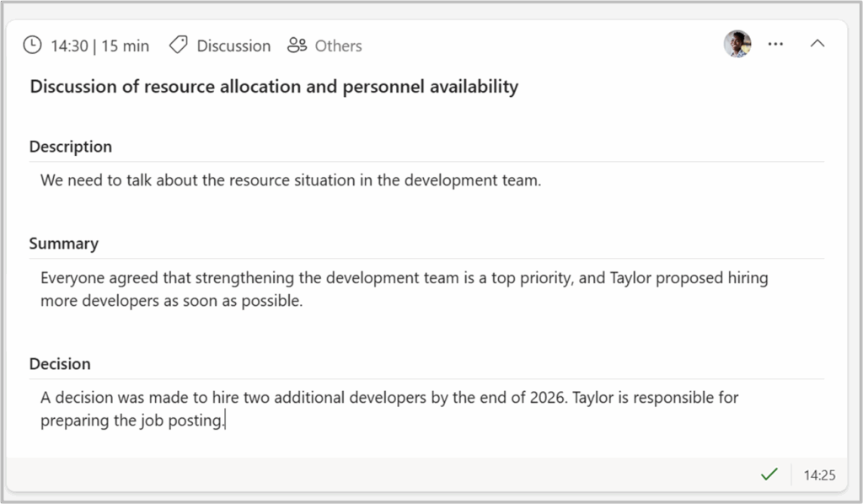Click the 14:25 timestamp in the footer
Image resolution: width=863 pixels, height=504 pixels.
pyautogui.click(x=819, y=475)
